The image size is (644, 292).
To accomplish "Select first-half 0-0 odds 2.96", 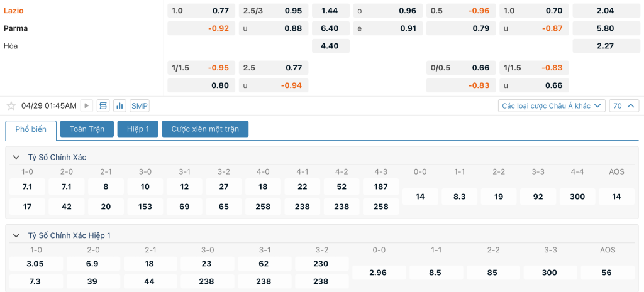I will [x=378, y=273].
